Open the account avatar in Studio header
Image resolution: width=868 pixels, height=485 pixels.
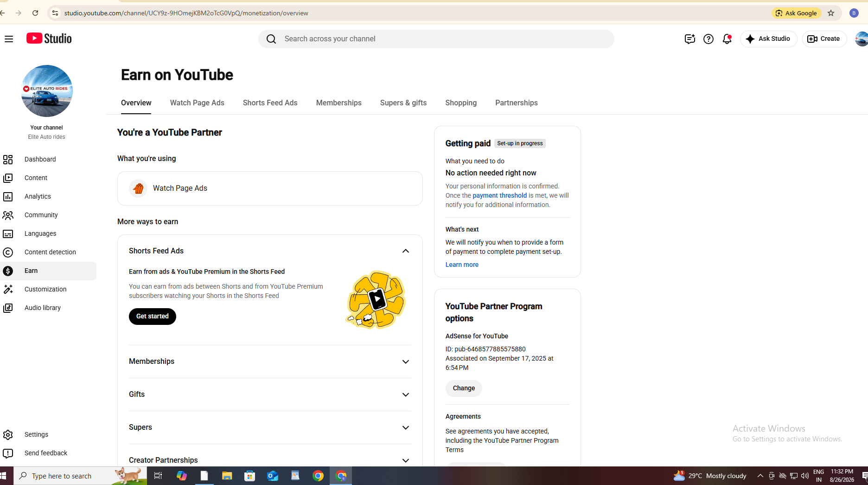[x=861, y=39]
